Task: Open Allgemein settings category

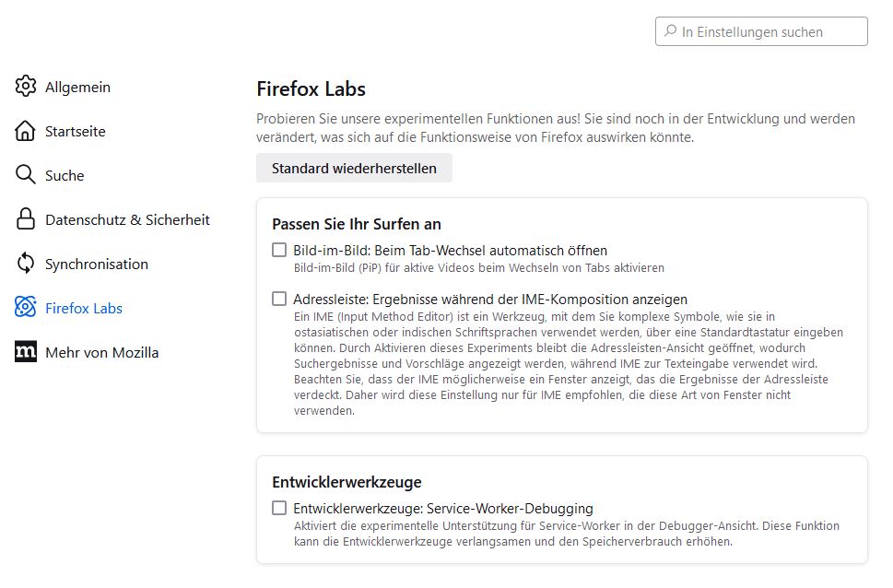Action: 77,87
